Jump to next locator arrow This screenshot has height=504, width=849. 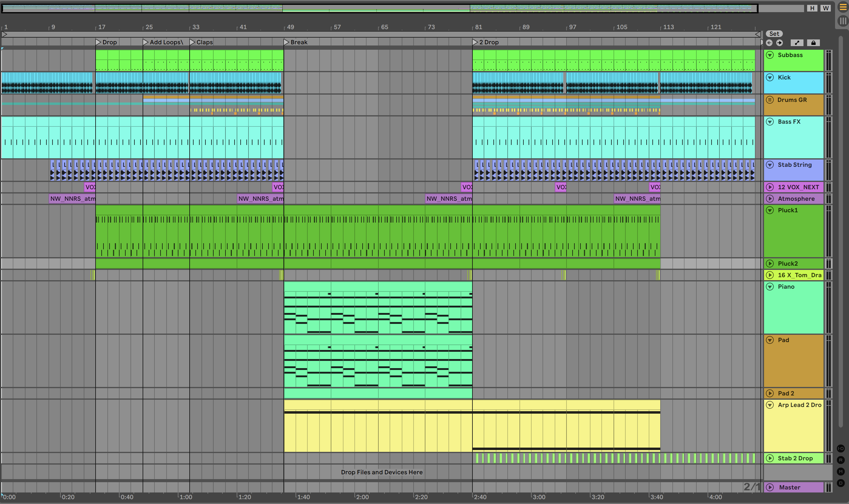coord(779,43)
